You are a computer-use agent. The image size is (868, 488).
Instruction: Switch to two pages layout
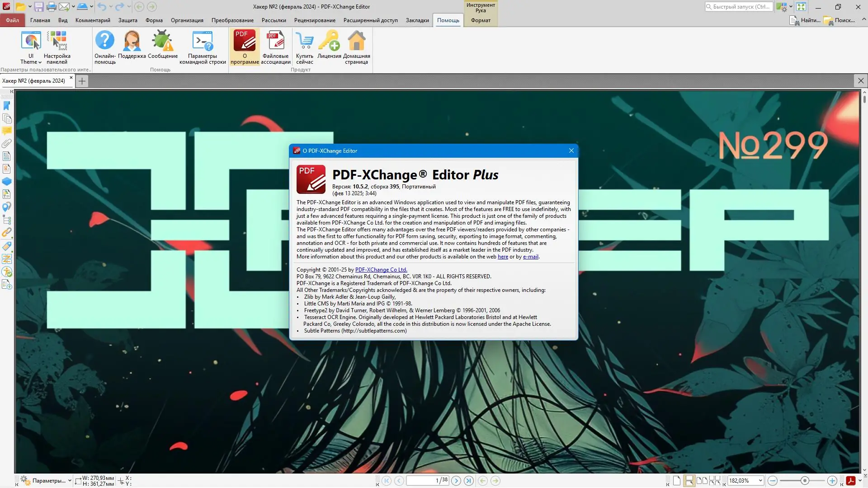coord(702,481)
